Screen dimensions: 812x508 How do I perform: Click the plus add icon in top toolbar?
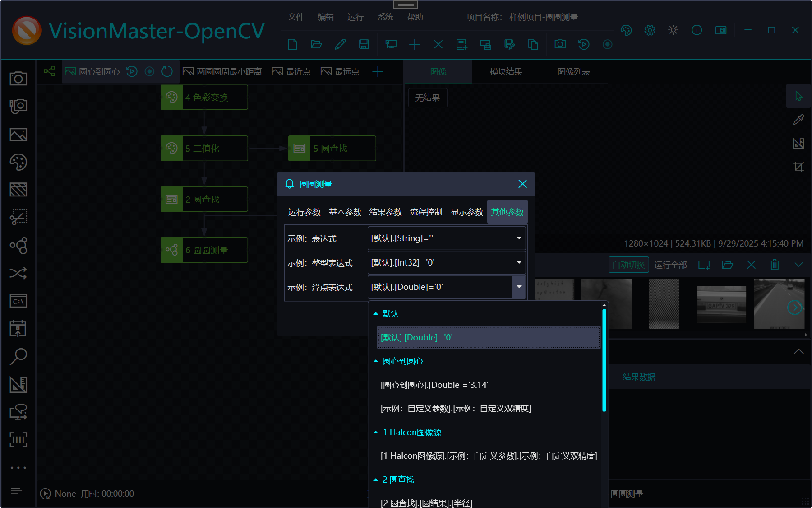point(415,44)
